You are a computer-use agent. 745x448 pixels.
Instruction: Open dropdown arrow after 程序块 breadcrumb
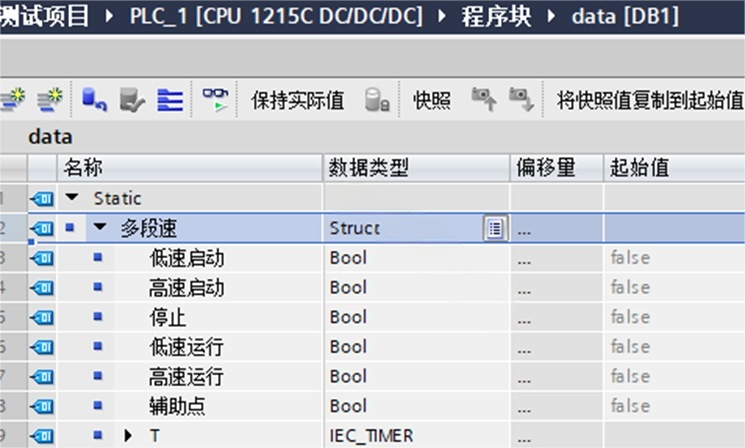[x=551, y=16]
